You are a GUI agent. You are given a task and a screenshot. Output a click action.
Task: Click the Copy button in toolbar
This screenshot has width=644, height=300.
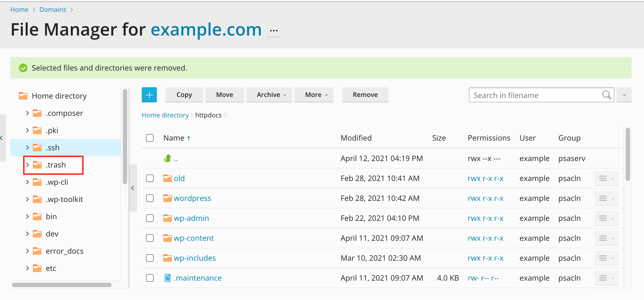coord(183,95)
